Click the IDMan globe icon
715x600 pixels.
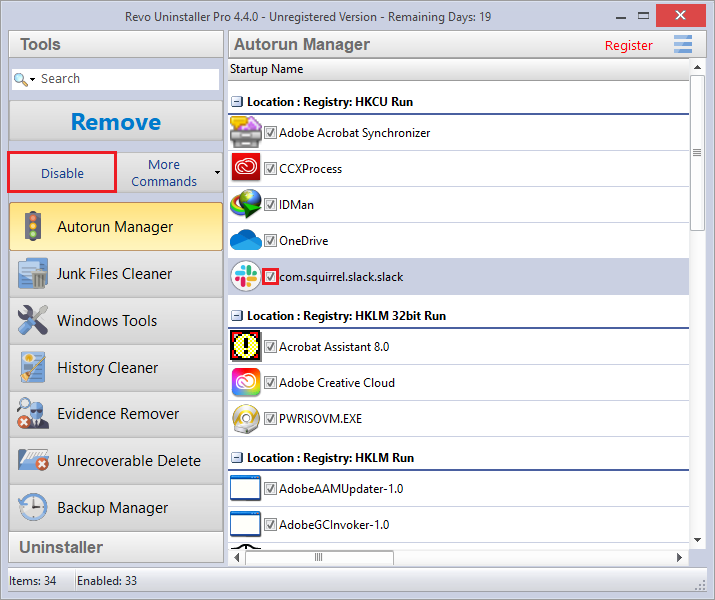click(246, 204)
